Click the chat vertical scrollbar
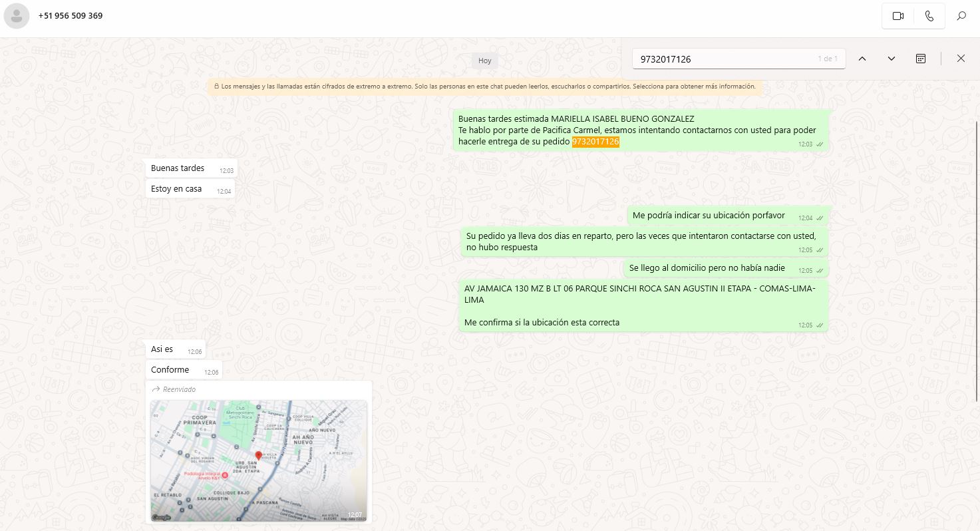The width and height of the screenshot is (980, 531). tap(977, 266)
